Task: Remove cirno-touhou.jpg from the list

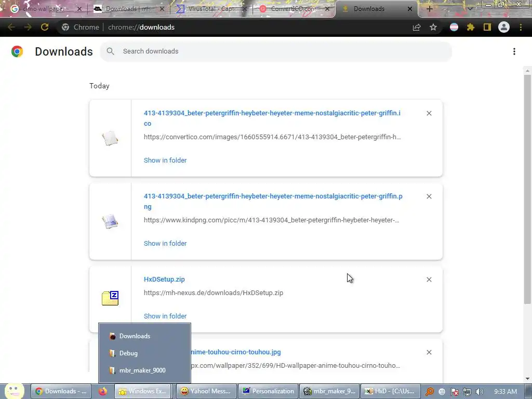Action: point(429,353)
